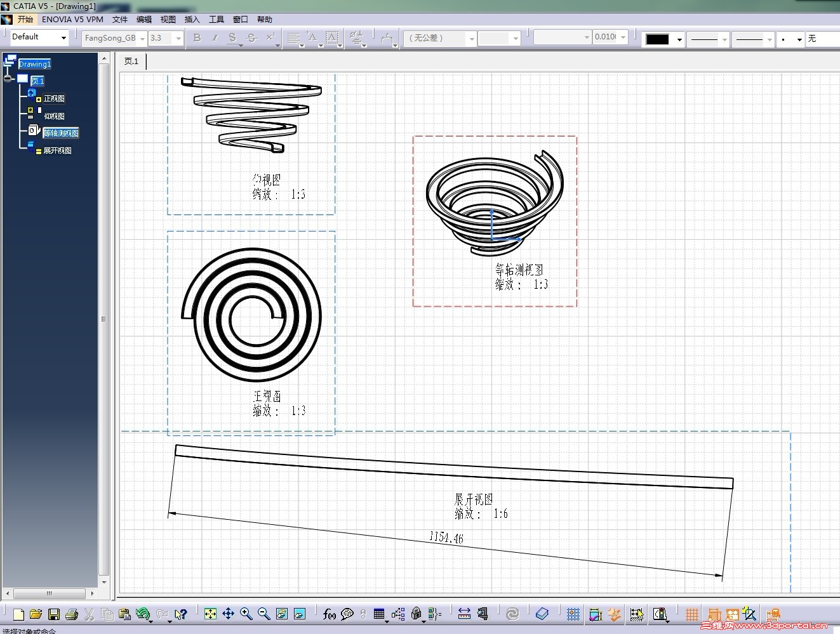Open the Default style dropdown
This screenshot has height=634, width=840.
click(63, 38)
